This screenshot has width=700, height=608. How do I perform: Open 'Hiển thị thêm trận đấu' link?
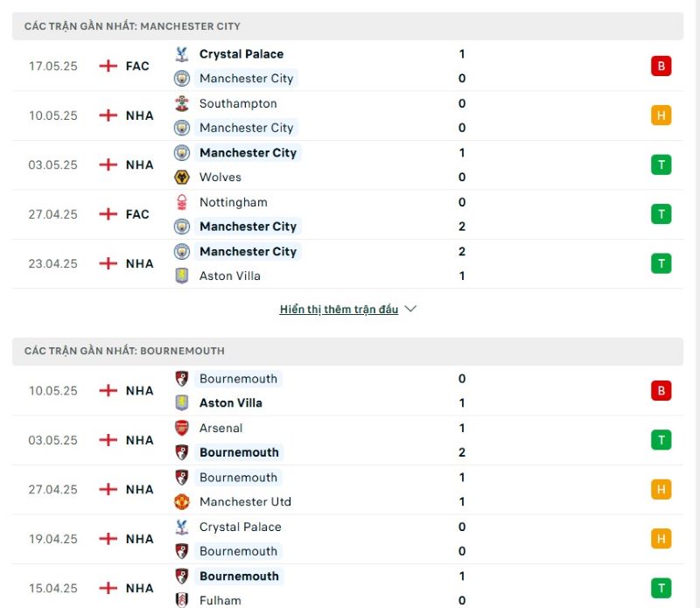(339, 309)
